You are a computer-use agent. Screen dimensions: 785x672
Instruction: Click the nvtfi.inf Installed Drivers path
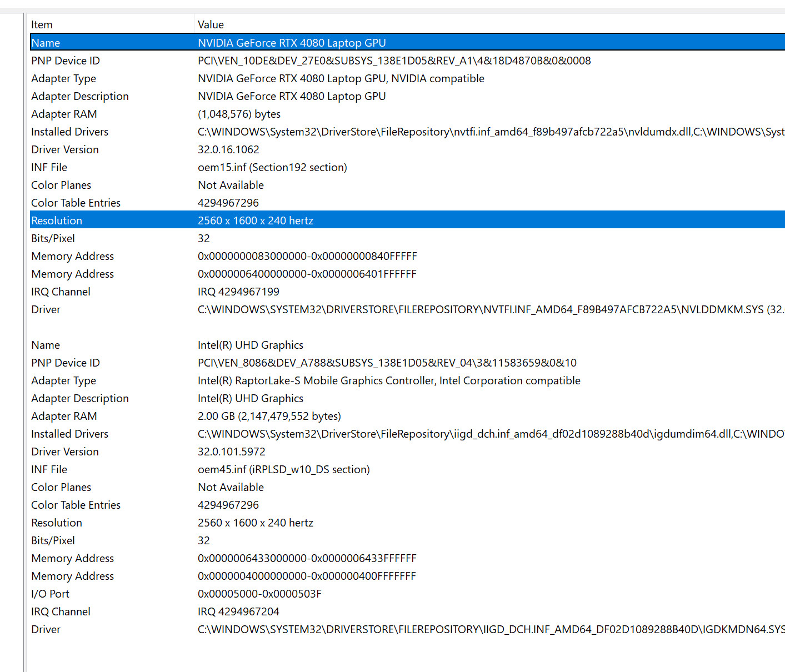coord(491,132)
